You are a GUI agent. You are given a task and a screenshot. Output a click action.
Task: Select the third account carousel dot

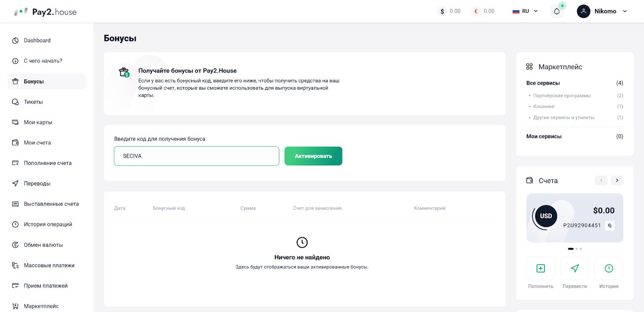tap(581, 249)
